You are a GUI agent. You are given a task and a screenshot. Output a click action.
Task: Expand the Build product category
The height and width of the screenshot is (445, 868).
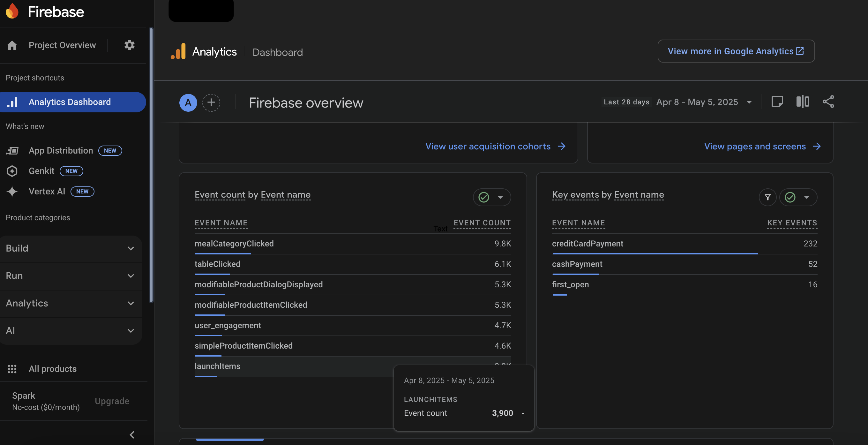71,248
